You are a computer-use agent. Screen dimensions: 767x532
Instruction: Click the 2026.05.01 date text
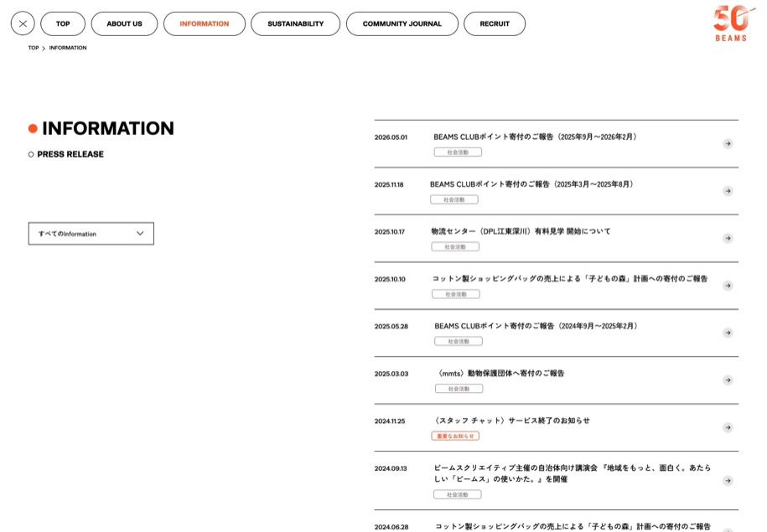(x=391, y=137)
